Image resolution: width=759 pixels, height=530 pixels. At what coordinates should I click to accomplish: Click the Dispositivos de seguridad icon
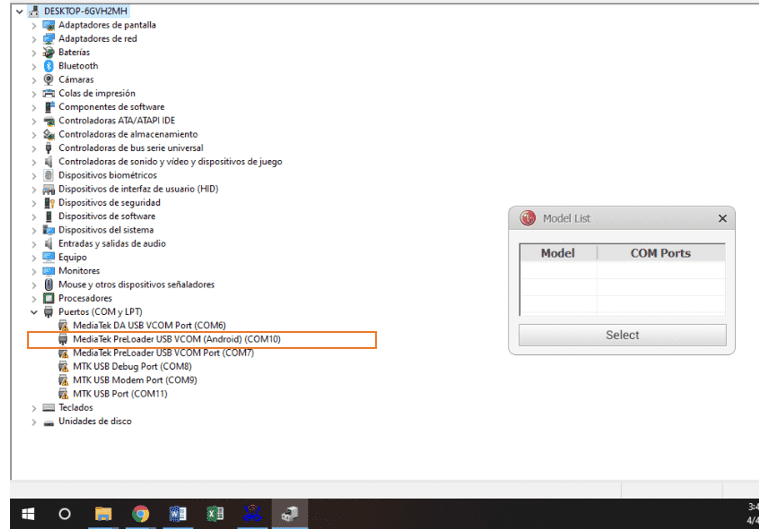48,202
